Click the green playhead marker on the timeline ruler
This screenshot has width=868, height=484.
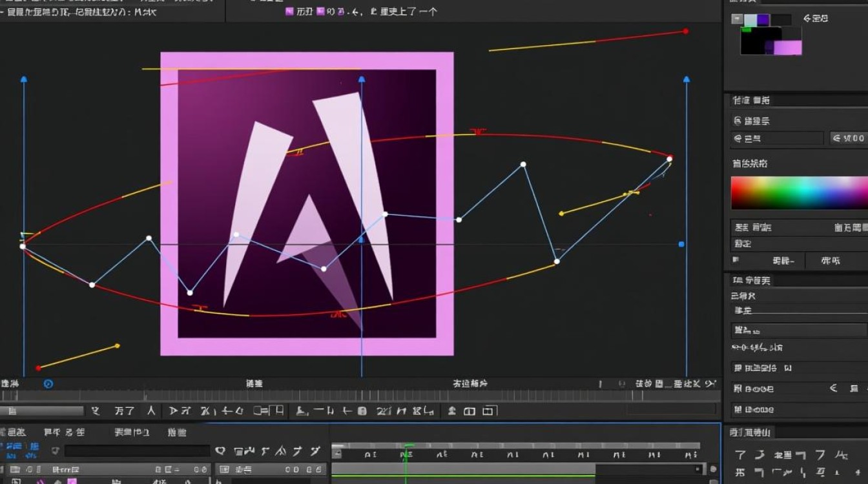point(408,445)
